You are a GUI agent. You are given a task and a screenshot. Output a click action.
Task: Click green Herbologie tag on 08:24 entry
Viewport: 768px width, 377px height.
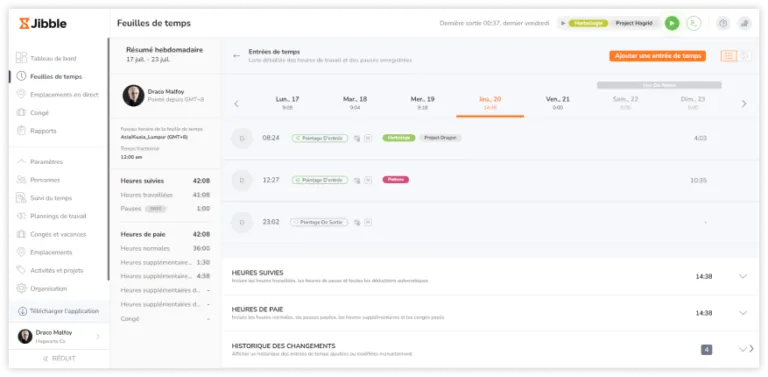point(399,138)
